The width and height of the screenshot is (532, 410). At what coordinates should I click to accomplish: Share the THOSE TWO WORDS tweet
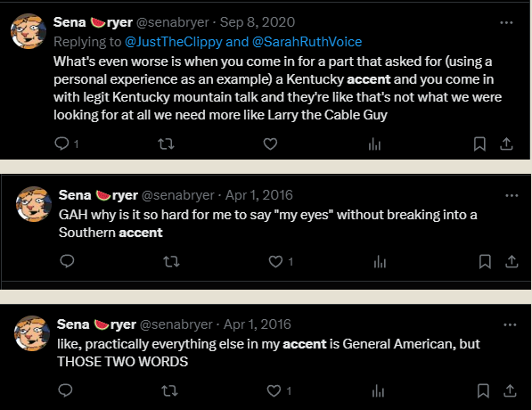coord(510,390)
